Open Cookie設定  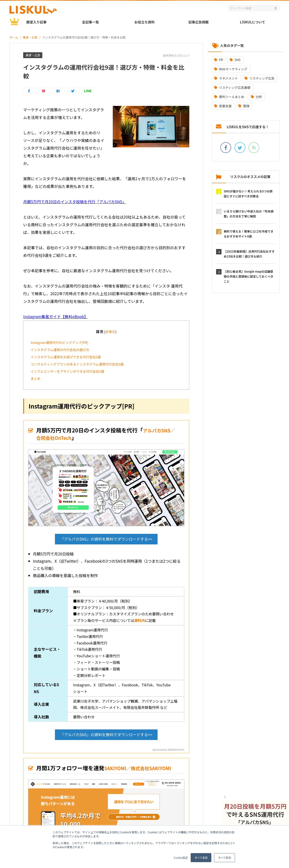[181, 858]
